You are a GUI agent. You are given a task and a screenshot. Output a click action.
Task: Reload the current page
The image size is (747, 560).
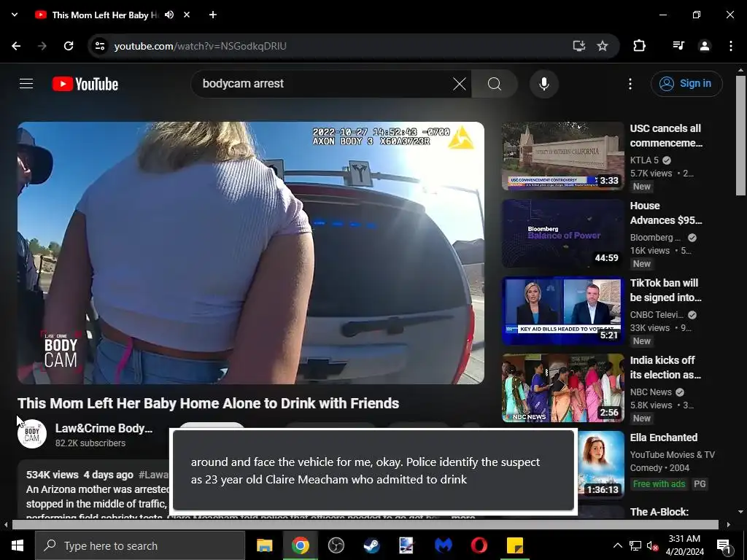tap(69, 46)
